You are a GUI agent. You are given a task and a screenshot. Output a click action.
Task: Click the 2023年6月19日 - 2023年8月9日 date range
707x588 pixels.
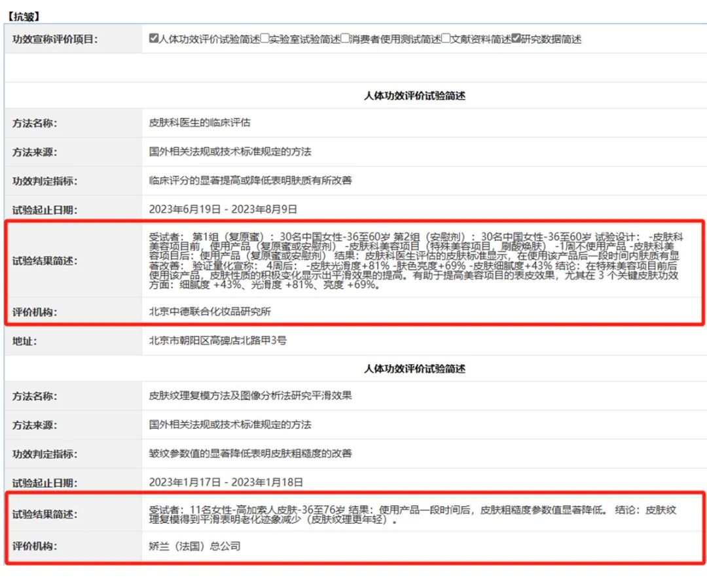pos(223,210)
